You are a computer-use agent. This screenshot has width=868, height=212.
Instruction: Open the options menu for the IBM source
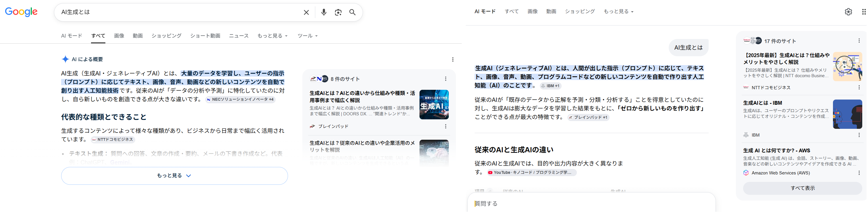[859, 135]
